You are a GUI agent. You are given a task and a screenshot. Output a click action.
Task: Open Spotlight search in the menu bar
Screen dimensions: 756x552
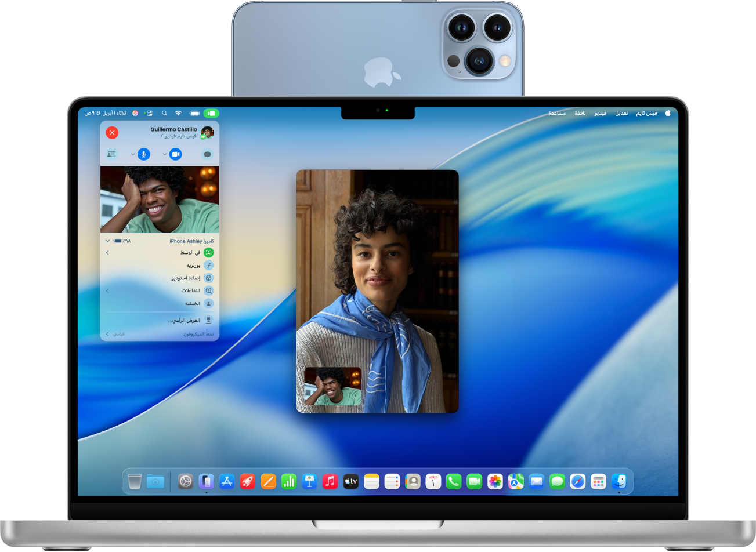click(x=164, y=114)
